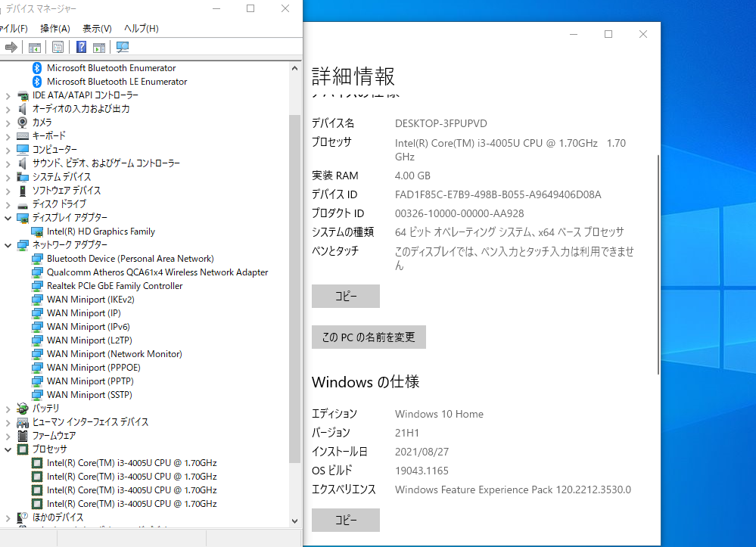Image resolution: width=756 pixels, height=547 pixels.
Task: Click product ID 00326-10000-00000-AA928
Action: [459, 213]
